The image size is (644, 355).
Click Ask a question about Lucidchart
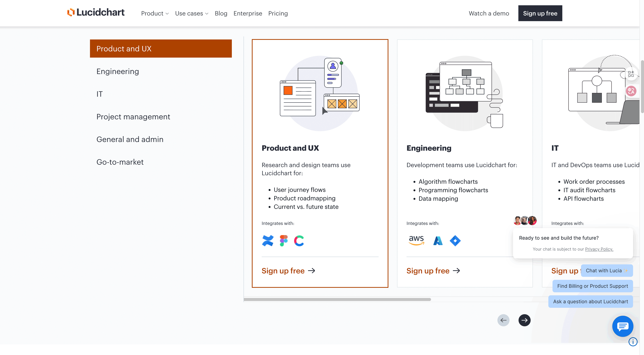click(x=590, y=301)
